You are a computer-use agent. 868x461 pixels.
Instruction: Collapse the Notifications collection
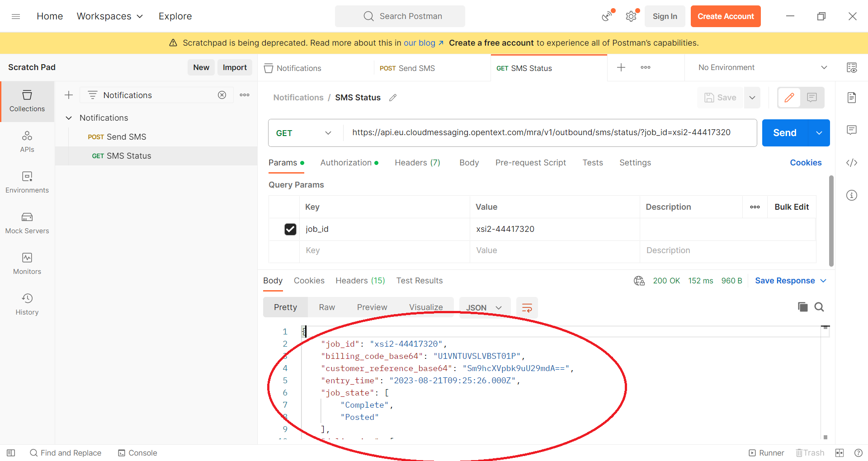pos(69,118)
